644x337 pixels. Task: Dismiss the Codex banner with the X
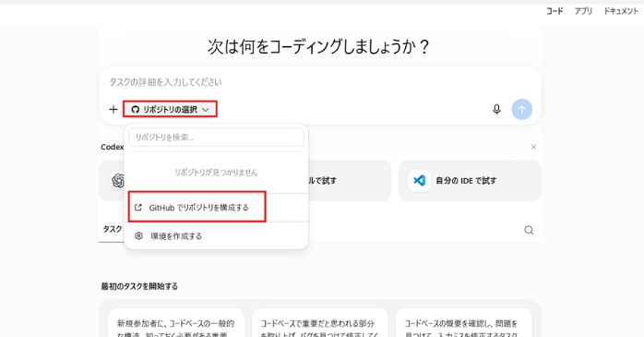point(533,147)
